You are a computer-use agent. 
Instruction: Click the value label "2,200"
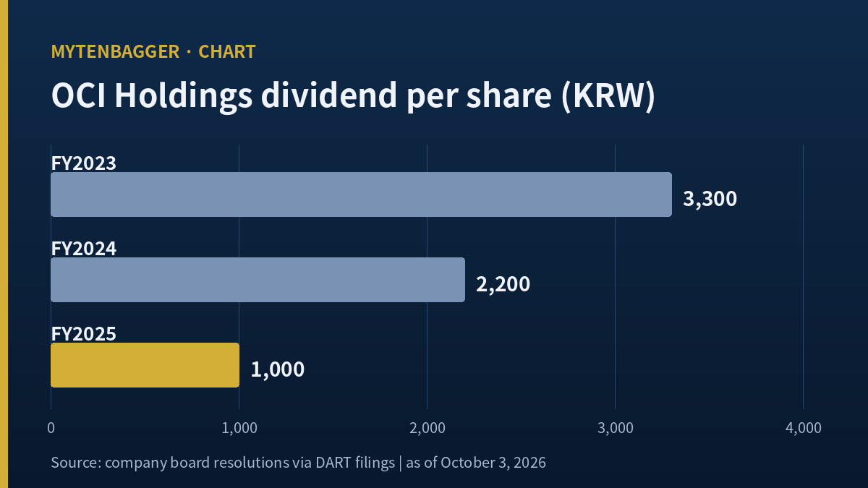(503, 285)
